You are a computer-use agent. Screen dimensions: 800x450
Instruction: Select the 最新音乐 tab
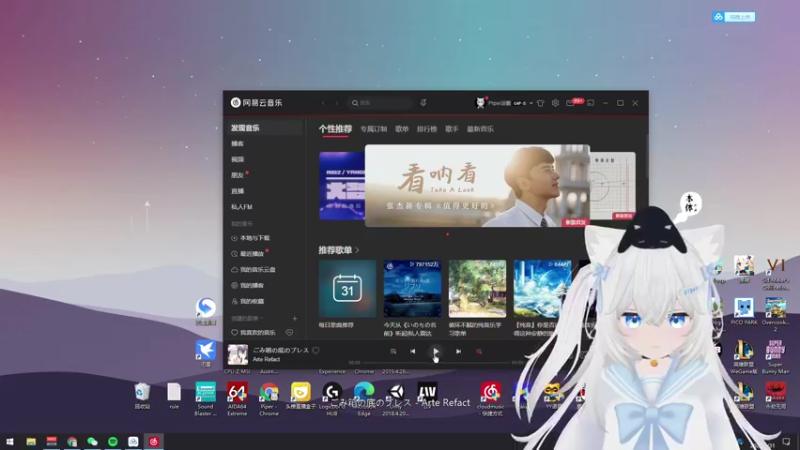point(480,129)
